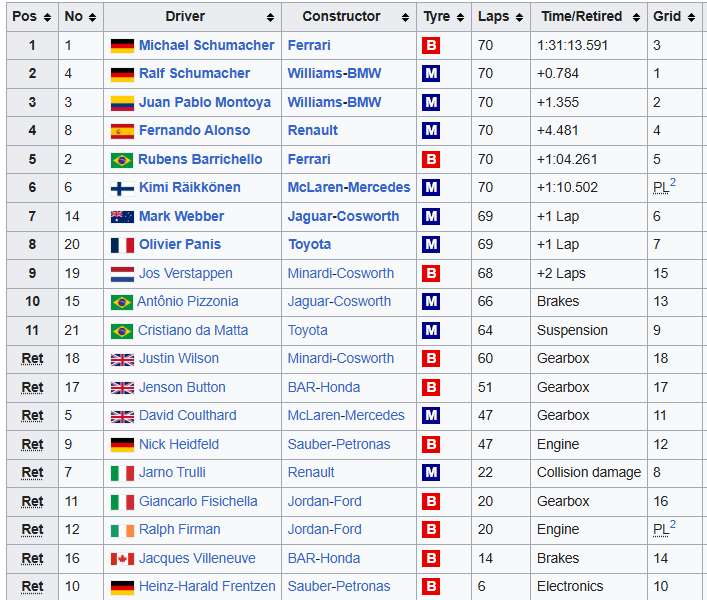Click Ret abbreviation in Justin Wilson row
The width and height of the screenshot is (707, 600).
point(32,358)
